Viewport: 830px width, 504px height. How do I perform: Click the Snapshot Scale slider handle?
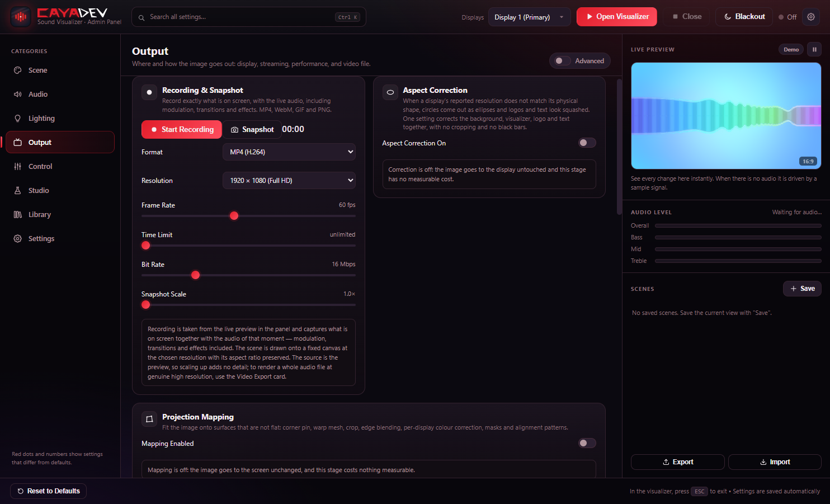tap(146, 305)
